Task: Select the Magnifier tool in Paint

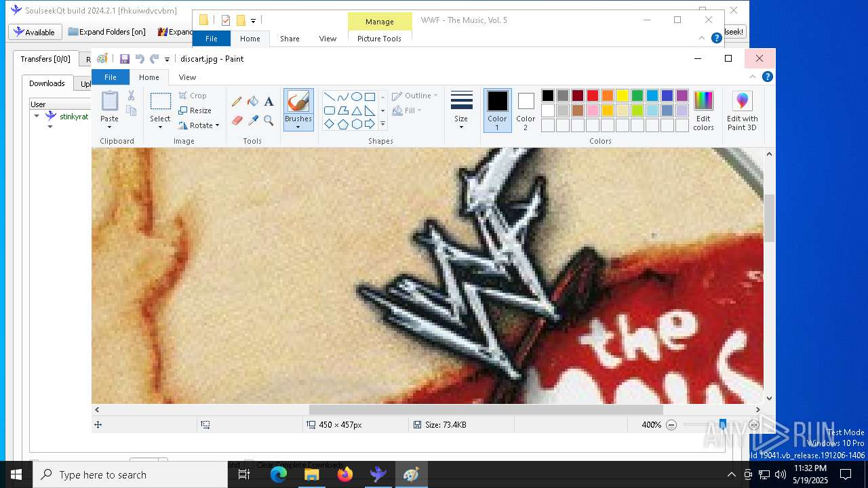Action: (x=269, y=121)
